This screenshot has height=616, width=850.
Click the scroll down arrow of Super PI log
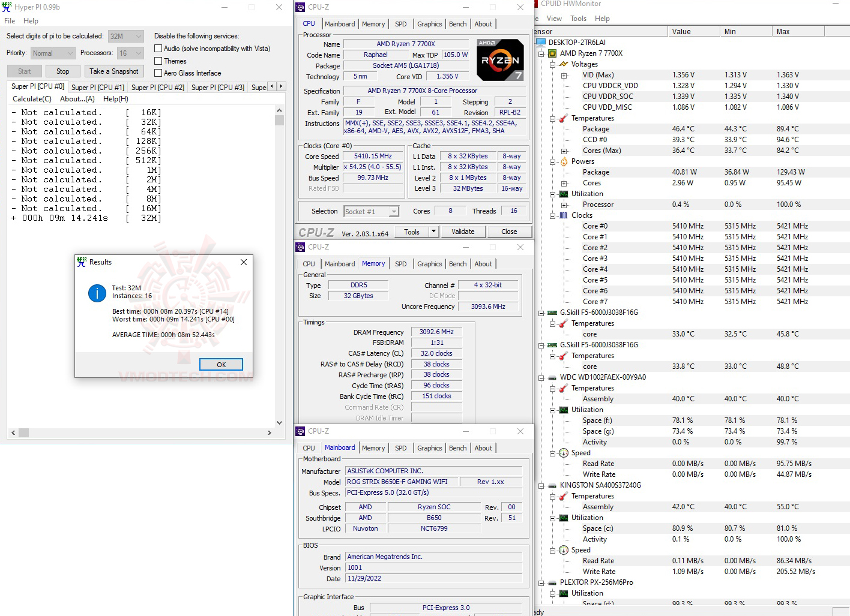pyautogui.click(x=279, y=423)
